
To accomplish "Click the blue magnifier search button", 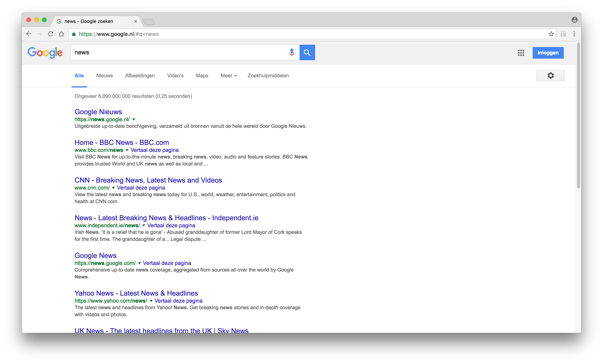I will pyautogui.click(x=307, y=52).
